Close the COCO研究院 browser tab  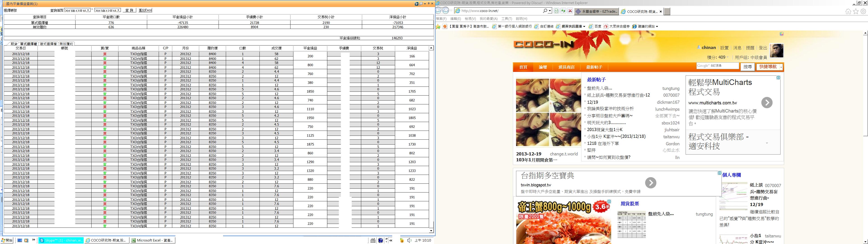pyautogui.click(x=660, y=12)
